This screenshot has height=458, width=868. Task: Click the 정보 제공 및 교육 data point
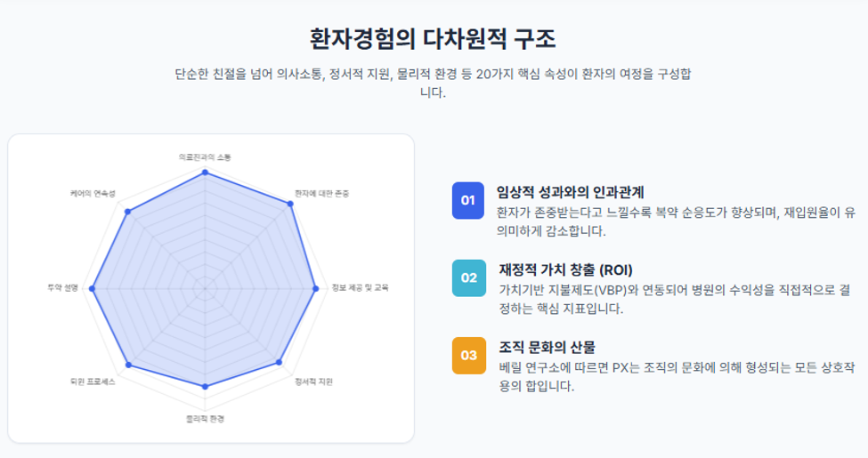[315, 288]
